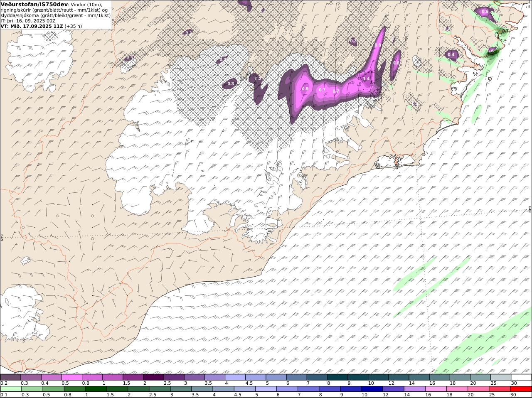Select the bright pink 0.5 snow legend swatch
Screen dimensions: 532x398
pyautogui.click(x=71, y=377)
